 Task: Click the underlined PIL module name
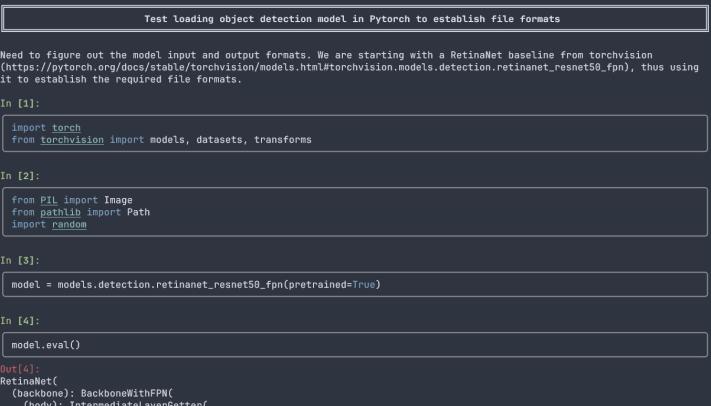coord(49,200)
